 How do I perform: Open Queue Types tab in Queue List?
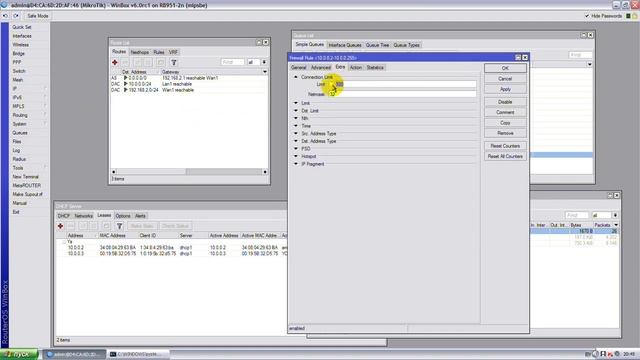tap(407, 45)
